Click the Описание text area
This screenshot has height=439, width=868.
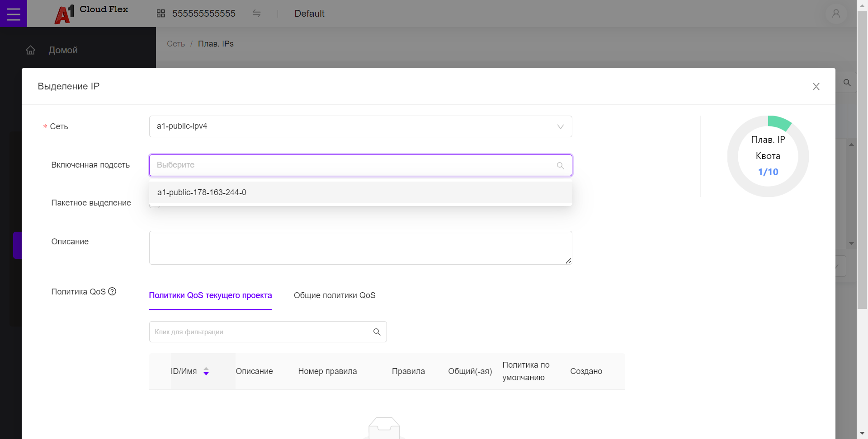click(360, 248)
